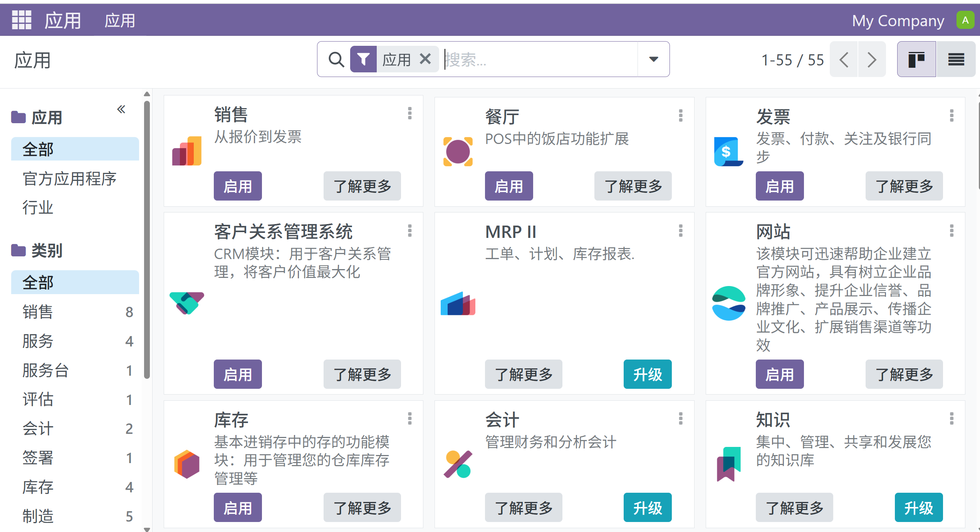This screenshot has width=980, height=532.
Task: Click the 销售 app icon
Action: (187, 150)
